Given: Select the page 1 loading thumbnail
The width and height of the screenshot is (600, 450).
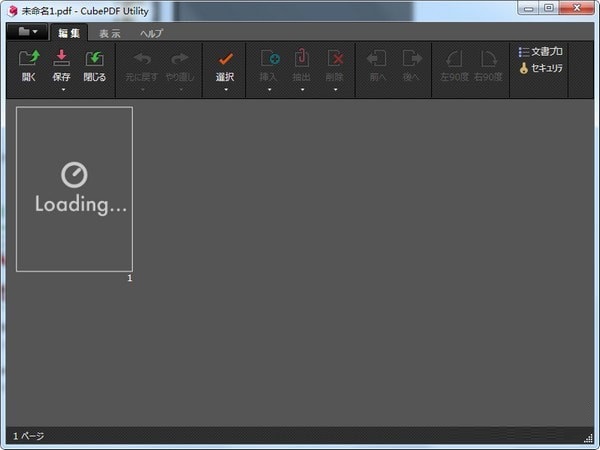Looking at the screenshot, I should coord(75,189).
